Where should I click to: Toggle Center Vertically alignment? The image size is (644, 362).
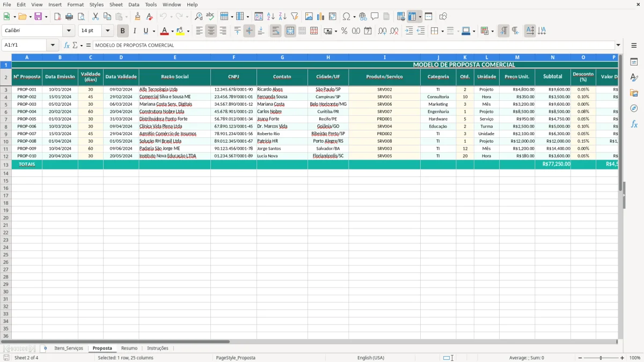249,31
